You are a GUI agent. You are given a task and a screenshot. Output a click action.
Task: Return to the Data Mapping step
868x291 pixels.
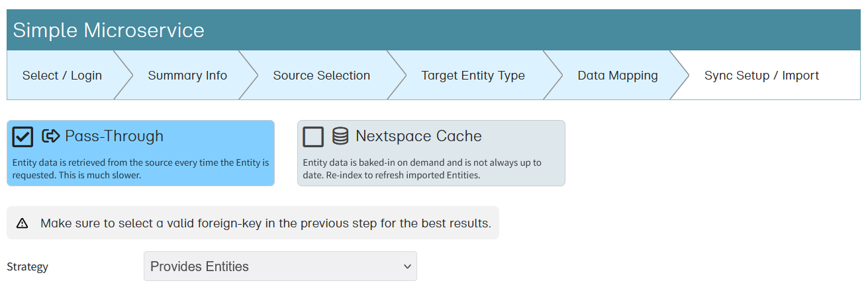618,76
